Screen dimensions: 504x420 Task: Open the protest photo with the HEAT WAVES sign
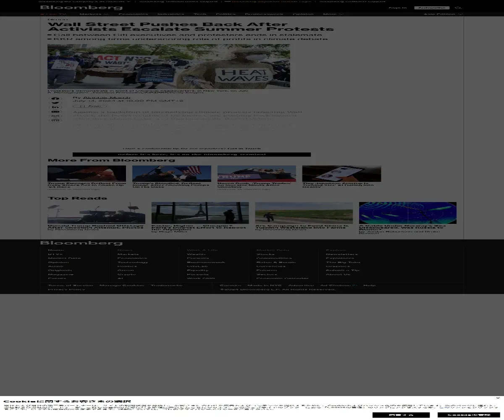pyautogui.click(x=168, y=66)
